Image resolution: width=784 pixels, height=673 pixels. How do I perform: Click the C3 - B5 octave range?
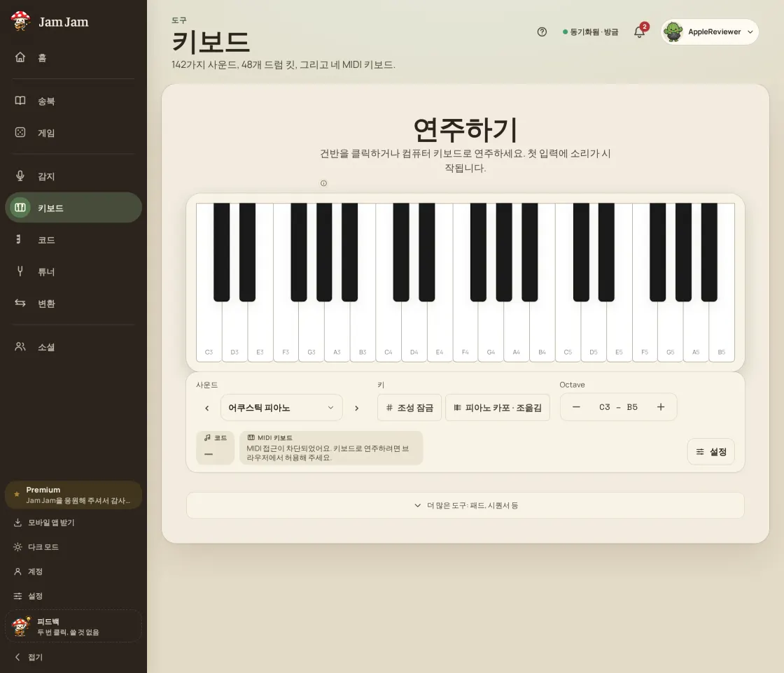point(619,407)
